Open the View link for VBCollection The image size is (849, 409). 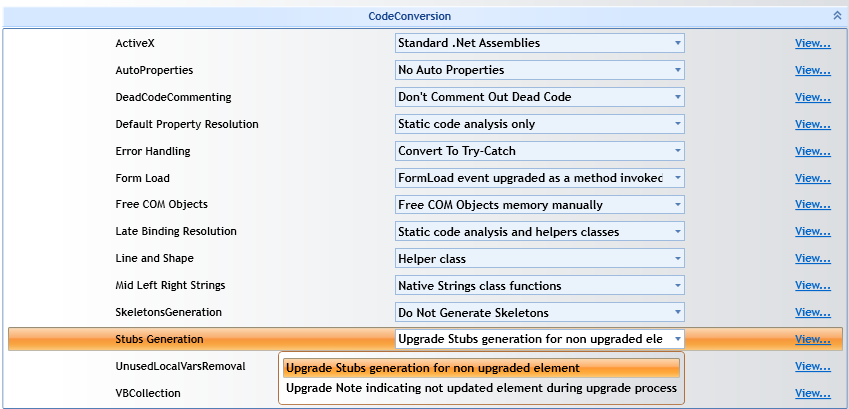pyautogui.click(x=813, y=393)
